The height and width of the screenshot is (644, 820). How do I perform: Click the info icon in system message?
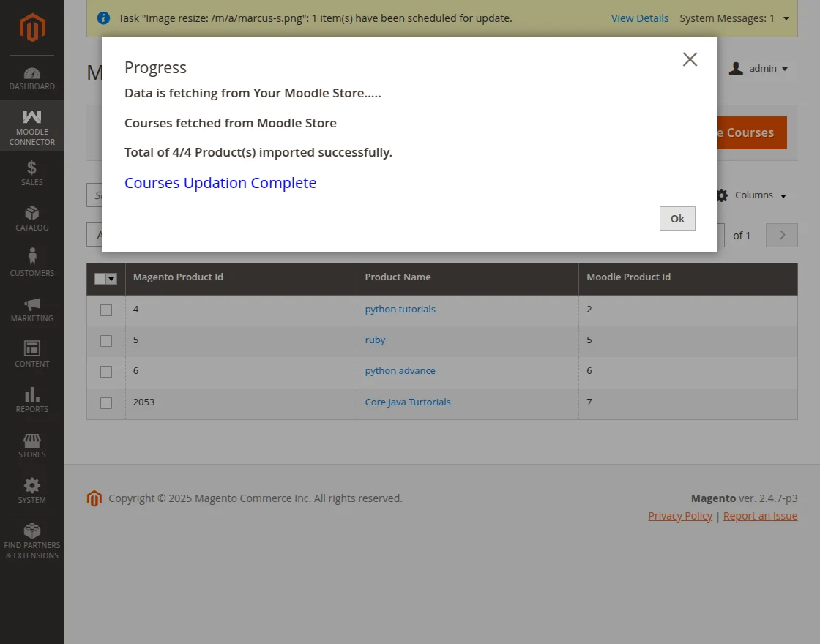103,18
